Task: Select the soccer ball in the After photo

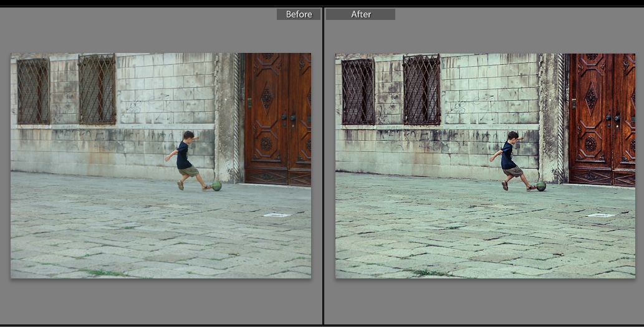Action: tap(541, 186)
